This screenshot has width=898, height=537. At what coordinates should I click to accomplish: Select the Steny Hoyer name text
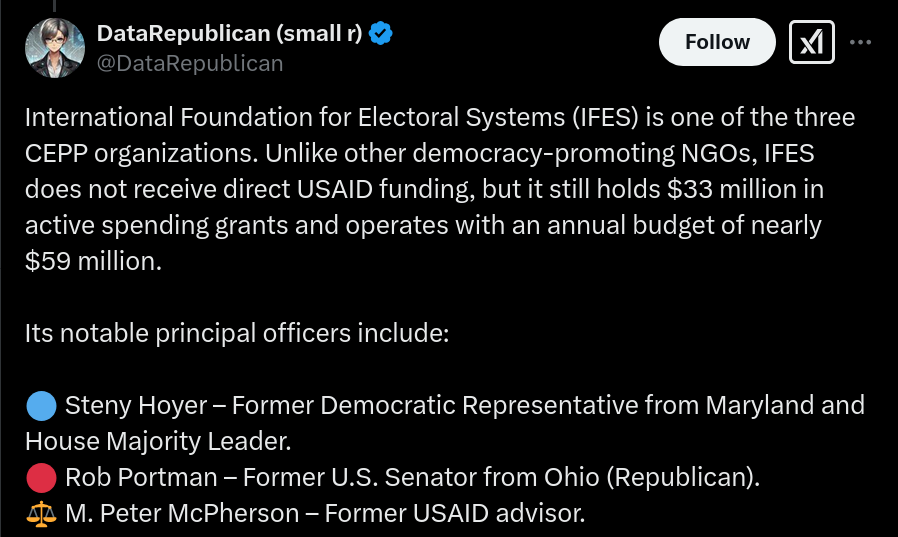tap(136, 405)
